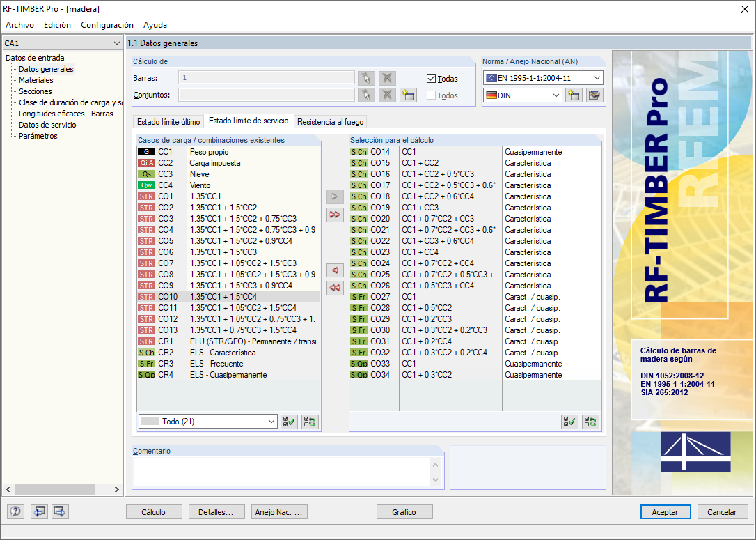
Task: Open Datos de servicio tree item
Action: coord(47,125)
